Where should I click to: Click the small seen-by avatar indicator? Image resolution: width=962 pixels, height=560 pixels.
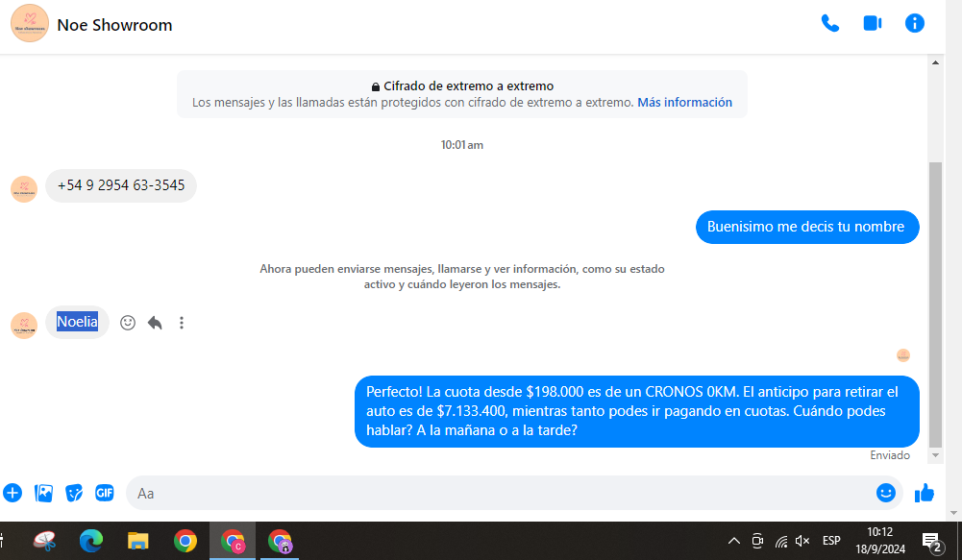903,355
